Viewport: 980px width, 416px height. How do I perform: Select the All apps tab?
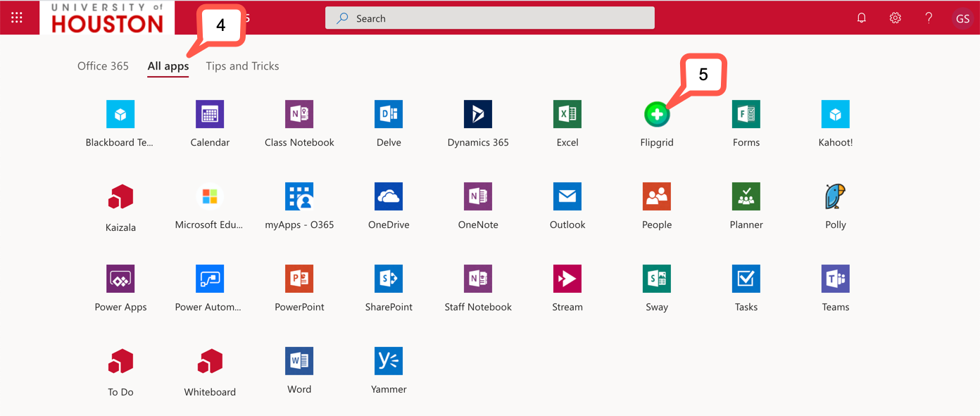[168, 66]
